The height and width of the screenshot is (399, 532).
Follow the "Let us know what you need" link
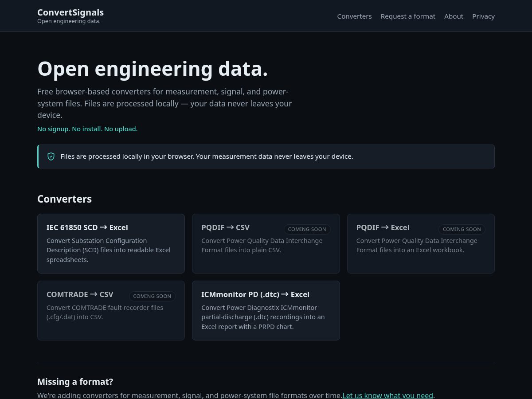tap(388, 395)
